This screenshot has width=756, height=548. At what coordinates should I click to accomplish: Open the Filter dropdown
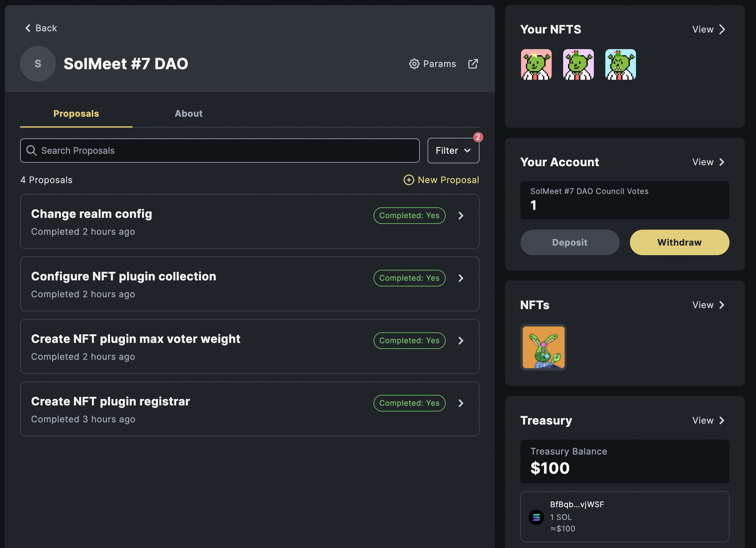pyautogui.click(x=453, y=151)
